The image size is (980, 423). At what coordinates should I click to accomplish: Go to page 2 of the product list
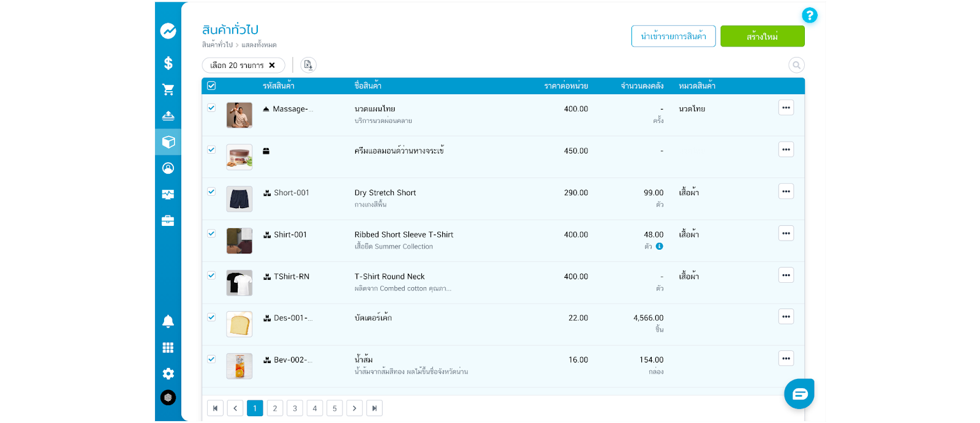pyautogui.click(x=275, y=408)
